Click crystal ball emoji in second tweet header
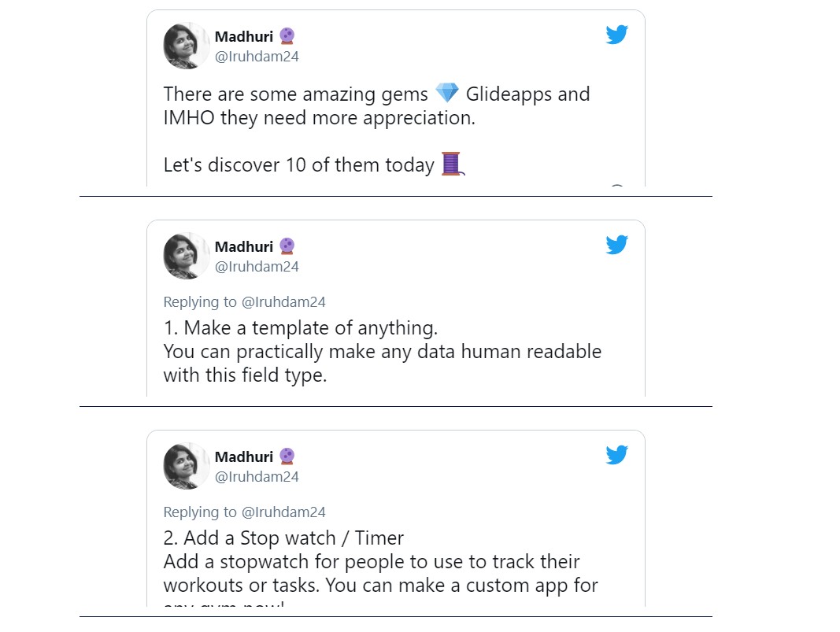 [x=287, y=246]
